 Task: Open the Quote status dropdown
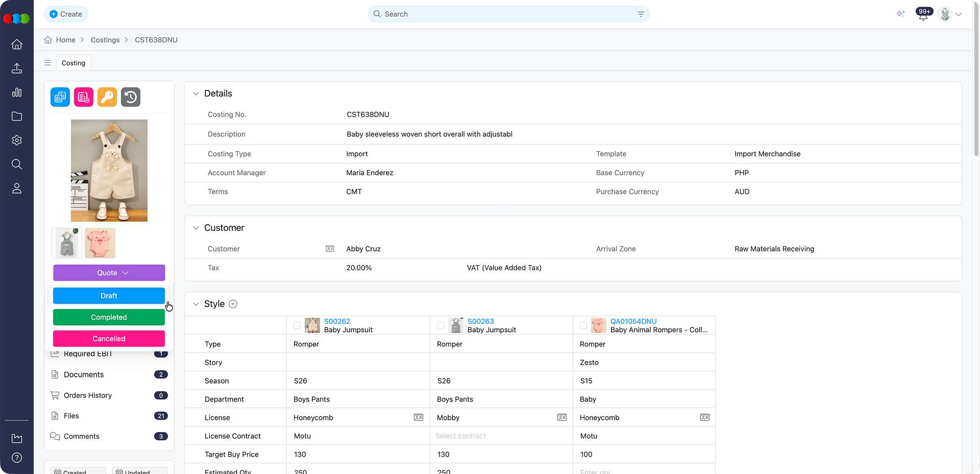pos(109,273)
